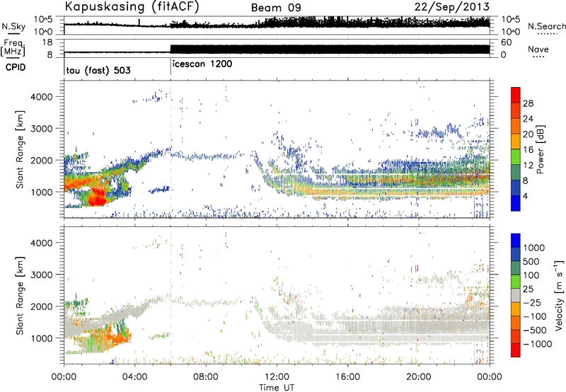Click the 04:00 time tick label
The height and width of the screenshot is (392, 566).
134,377
